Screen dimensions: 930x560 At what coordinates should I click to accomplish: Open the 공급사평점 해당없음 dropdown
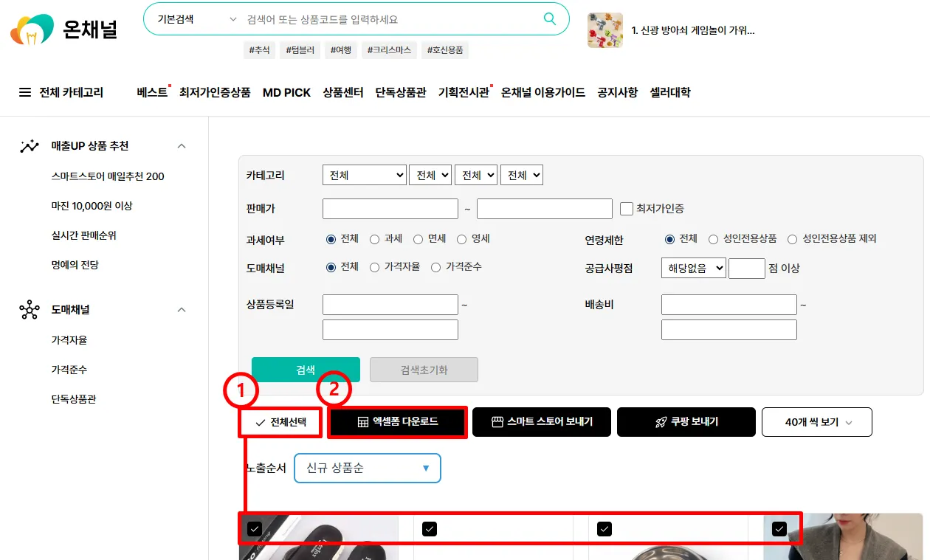(694, 268)
